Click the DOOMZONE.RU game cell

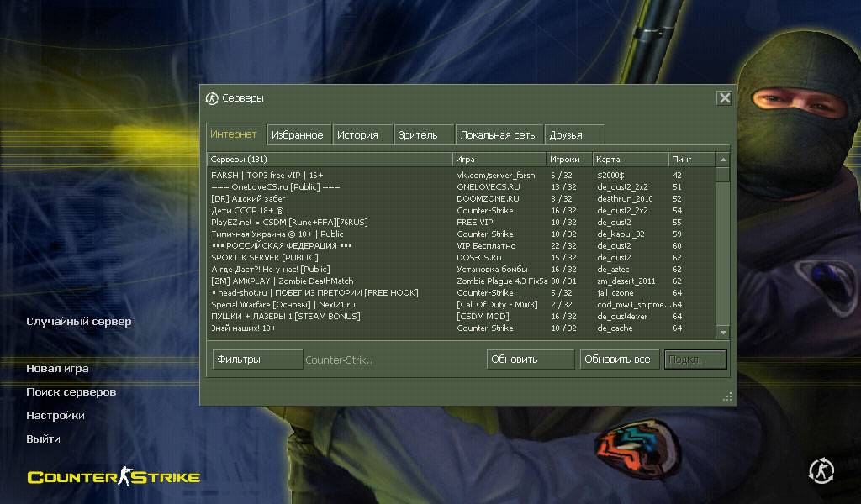(x=488, y=199)
